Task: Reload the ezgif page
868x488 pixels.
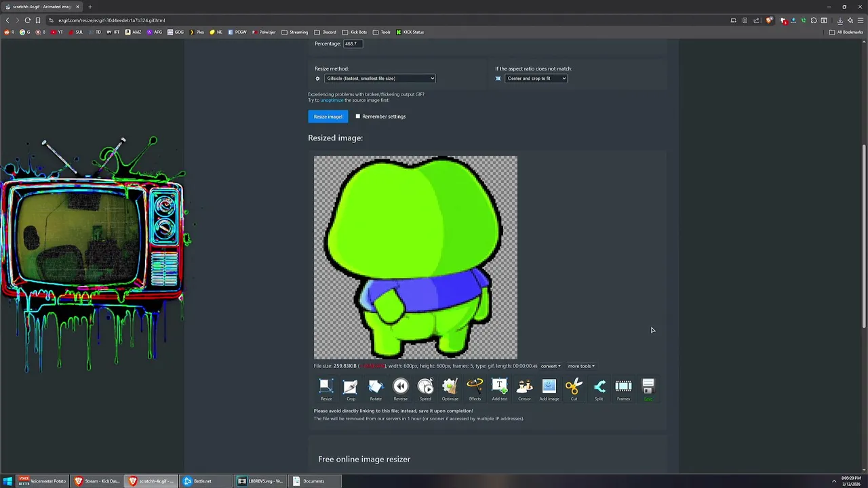Action: [28, 20]
